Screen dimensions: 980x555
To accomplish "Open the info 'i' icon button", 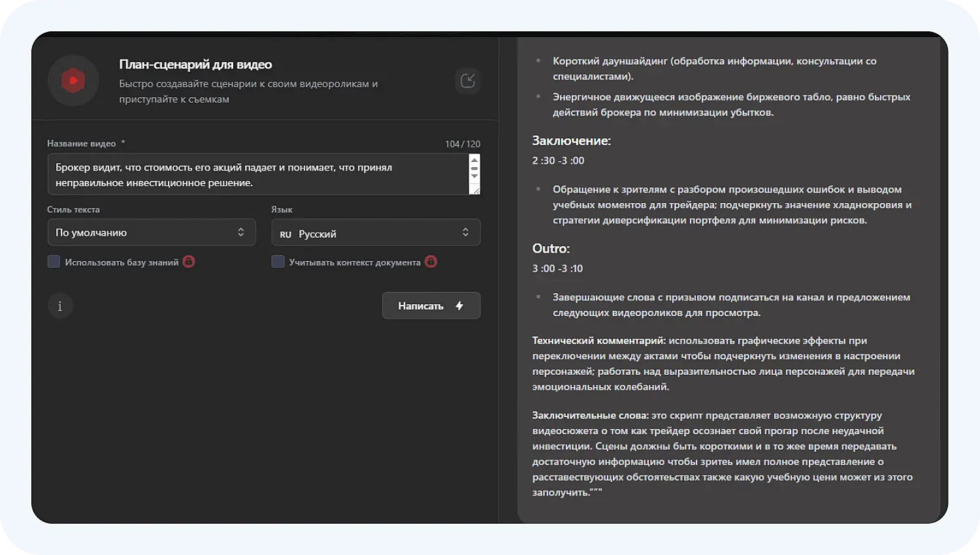I will click(x=60, y=306).
